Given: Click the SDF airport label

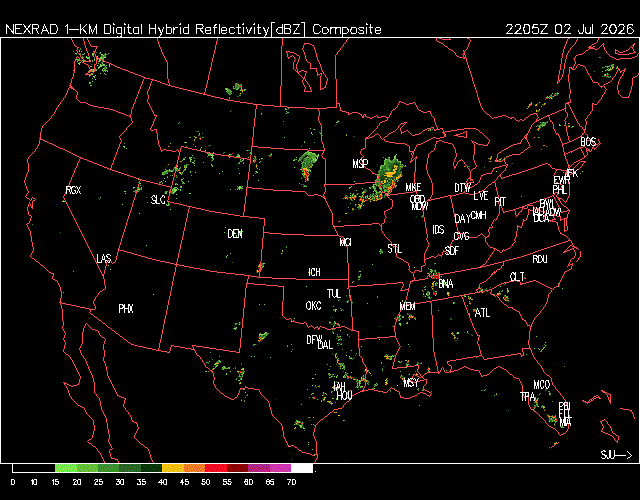Looking at the screenshot, I should [452, 251].
